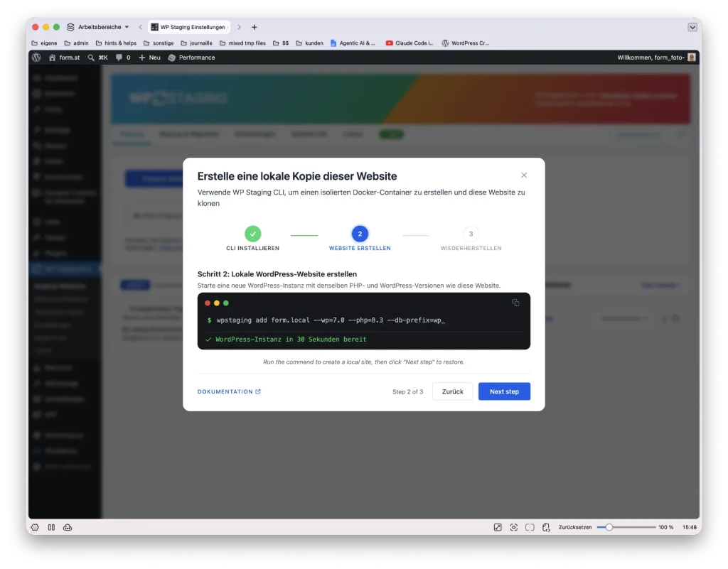Open the $$ bookmark folder
The image size is (728, 569).
(281, 43)
